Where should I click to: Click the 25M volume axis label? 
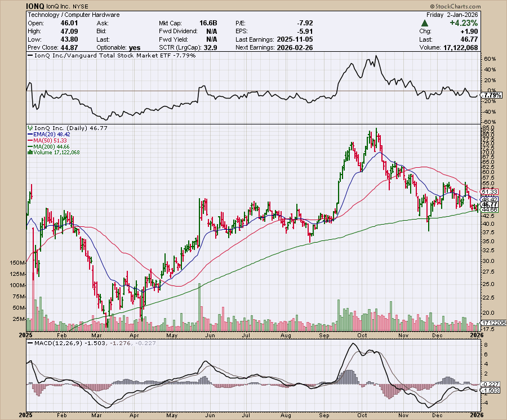19,319
